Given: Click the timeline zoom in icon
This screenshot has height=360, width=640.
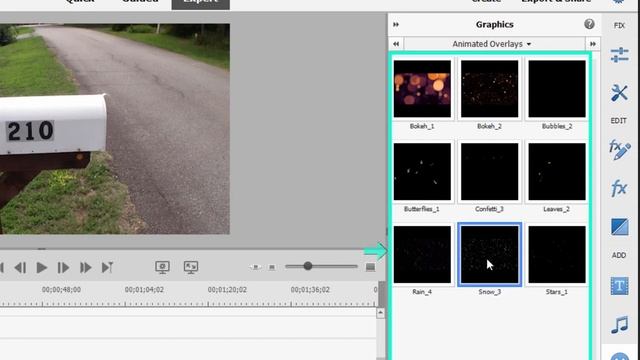Looking at the screenshot, I should [370, 267].
